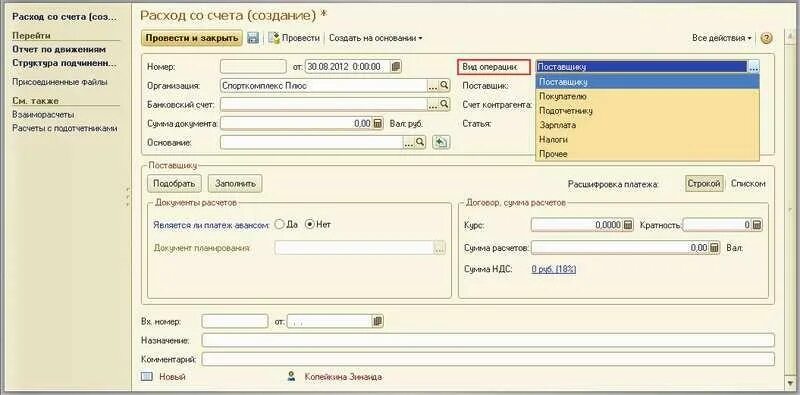
Task: Choose Поставщику in operation type list
Action: pos(647,82)
